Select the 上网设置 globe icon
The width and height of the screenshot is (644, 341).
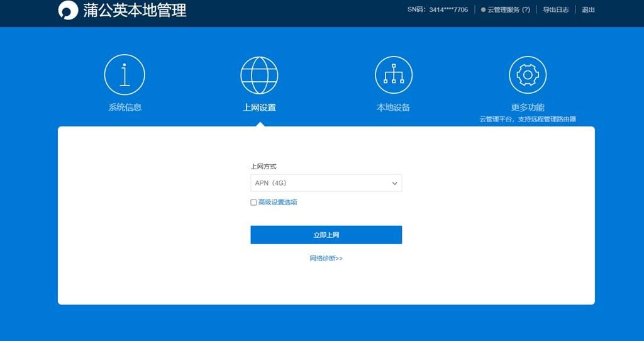pyautogui.click(x=259, y=75)
